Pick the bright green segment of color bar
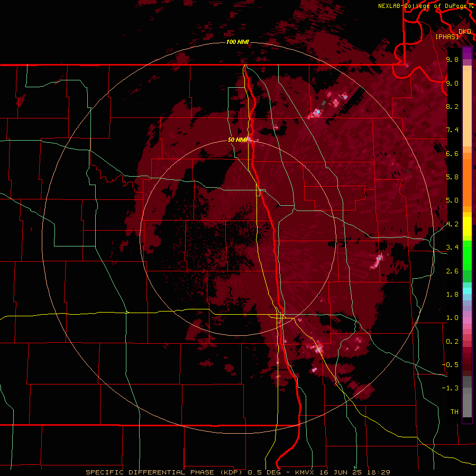Screen dimensions: 476x476 (x=467, y=255)
